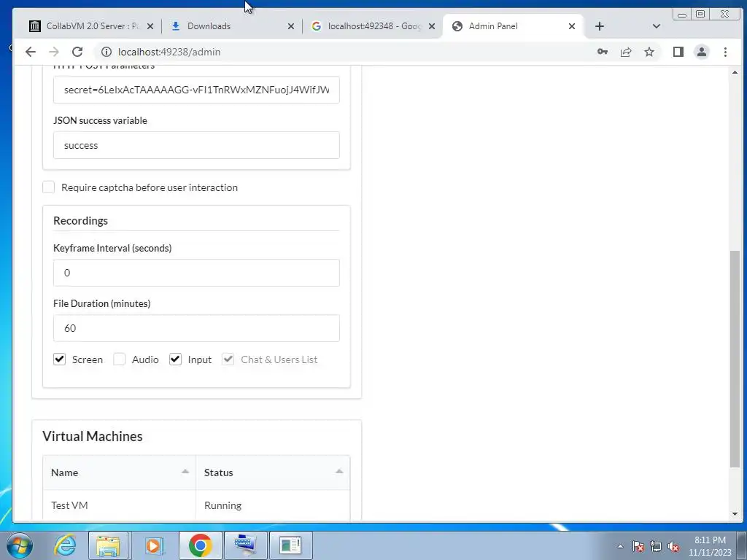The height and width of the screenshot is (560, 747).
Task: Open the clock showing 8:11 PM
Action: click(x=710, y=546)
